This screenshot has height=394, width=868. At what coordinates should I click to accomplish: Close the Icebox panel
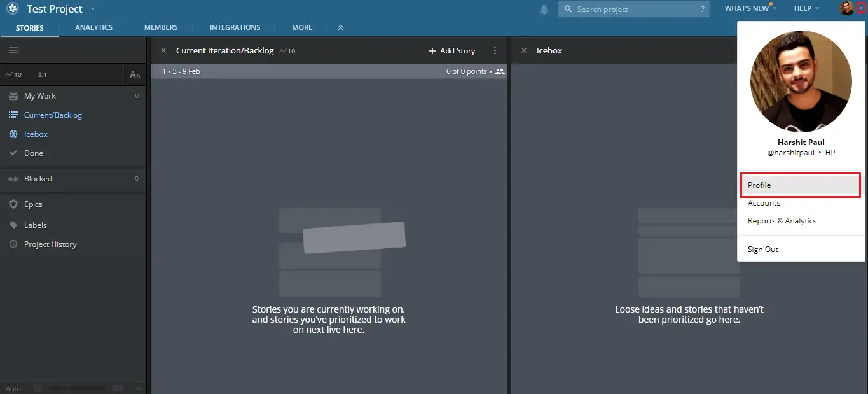524,51
